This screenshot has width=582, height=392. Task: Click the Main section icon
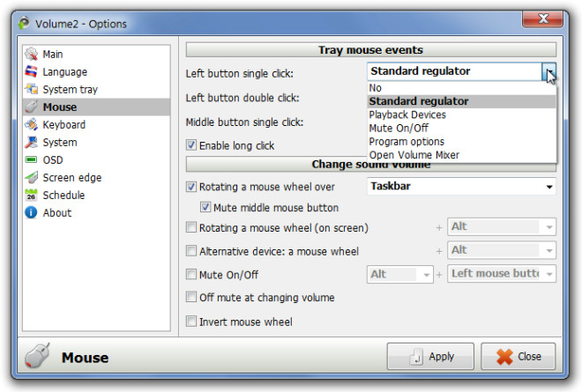tap(31, 54)
